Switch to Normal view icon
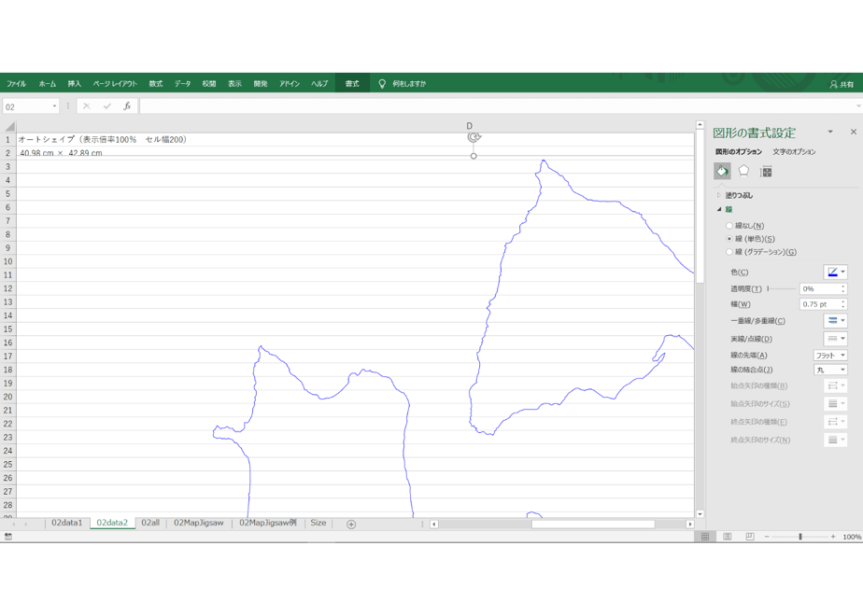 [705, 537]
